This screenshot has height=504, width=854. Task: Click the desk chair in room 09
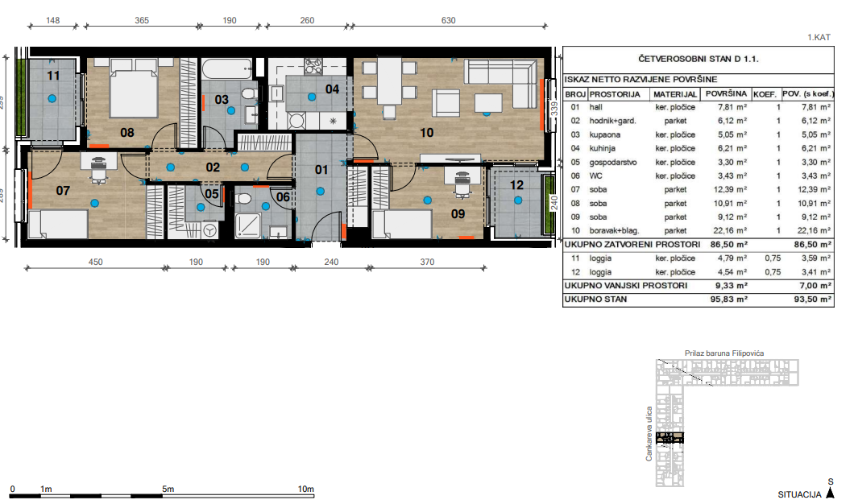pyautogui.click(x=462, y=186)
